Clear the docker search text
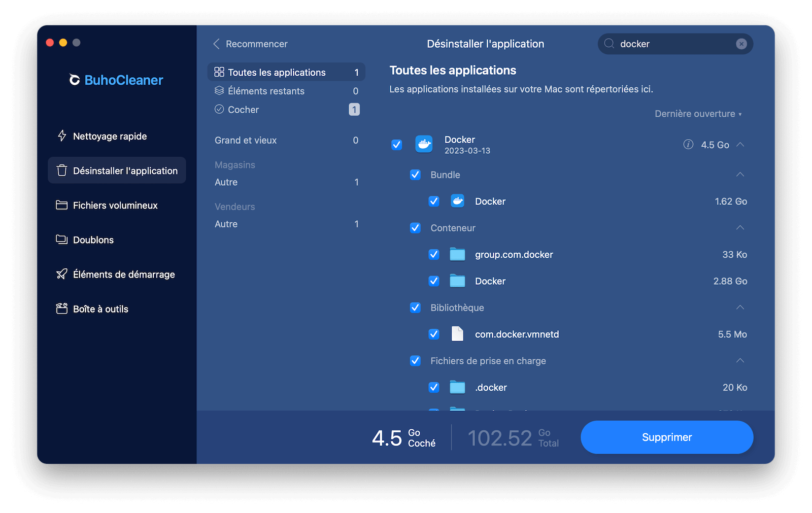Viewport: 812px width, 513px height. 741,44
